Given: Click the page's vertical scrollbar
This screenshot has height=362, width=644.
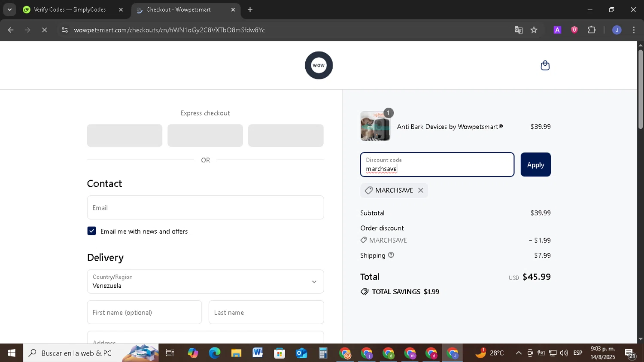Looking at the screenshot, I should (640, 89).
